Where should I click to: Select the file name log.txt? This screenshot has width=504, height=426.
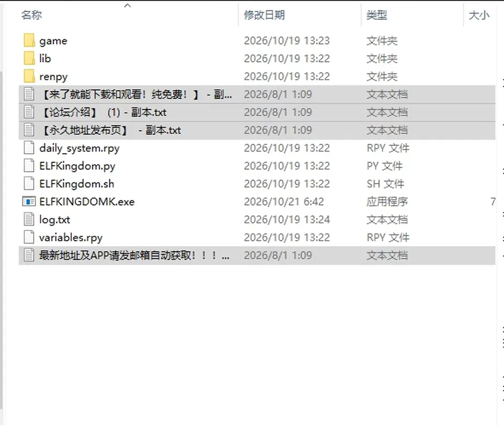click(55, 220)
